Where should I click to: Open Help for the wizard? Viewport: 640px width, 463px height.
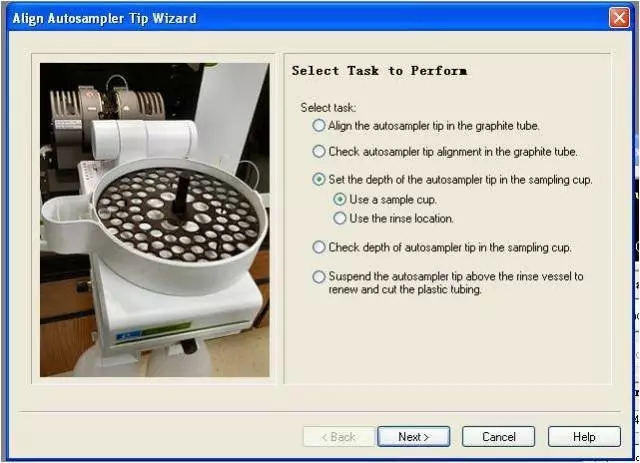(584, 436)
